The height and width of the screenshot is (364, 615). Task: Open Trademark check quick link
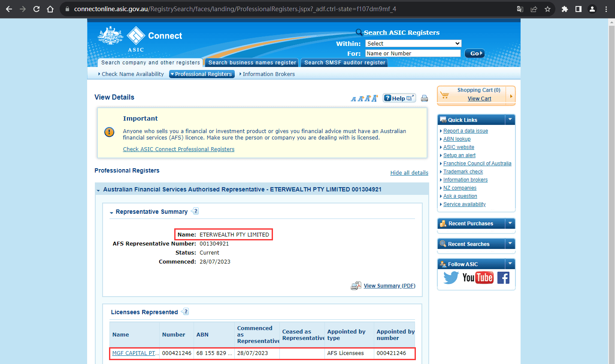[463, 172]
